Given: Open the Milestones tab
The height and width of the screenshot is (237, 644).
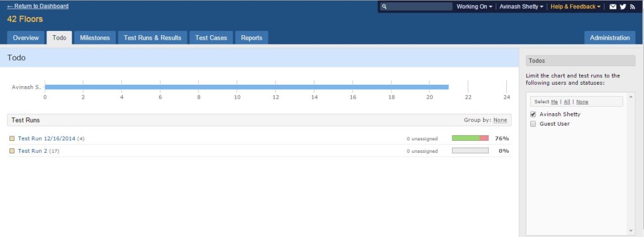Looking at the screenshot, I should pyautogui.click(x=95, y=37).
